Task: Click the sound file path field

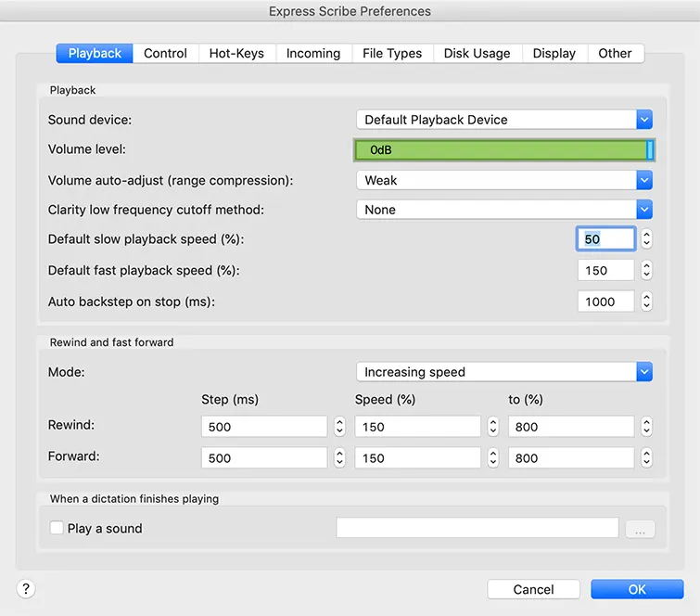Action: pos(477,528)
